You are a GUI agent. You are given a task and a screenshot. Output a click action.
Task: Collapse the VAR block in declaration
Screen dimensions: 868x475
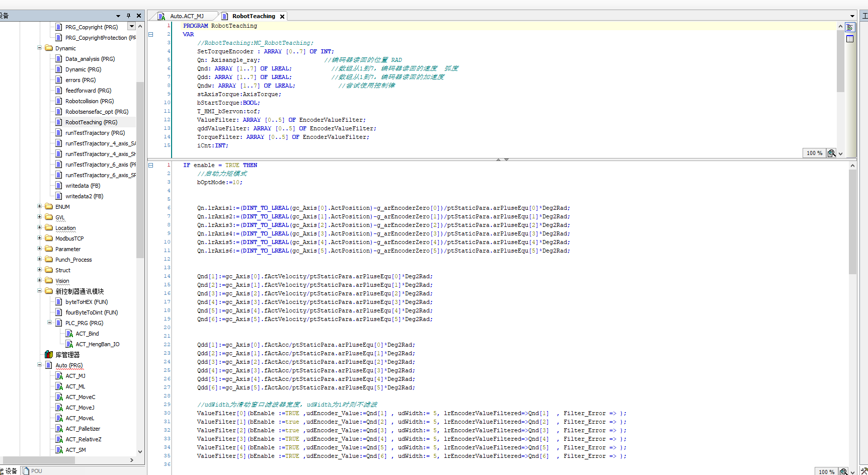pos(150,34)
